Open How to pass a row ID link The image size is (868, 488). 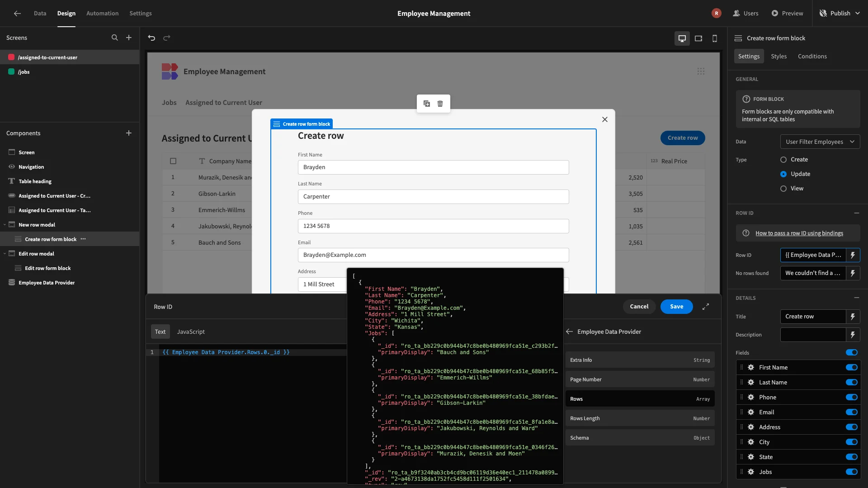tap(799, 233)
